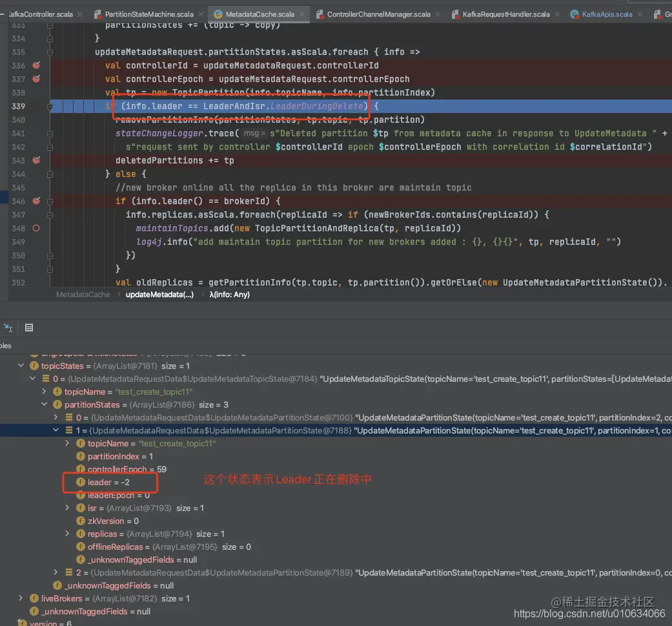Remove the breakpoint on line 343

[36, 160]
